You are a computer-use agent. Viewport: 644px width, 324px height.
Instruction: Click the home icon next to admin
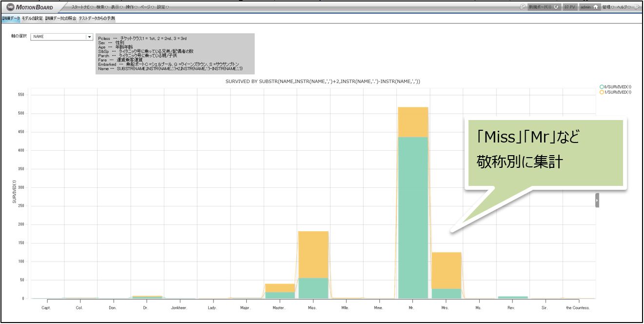click(x=596, y=7)
